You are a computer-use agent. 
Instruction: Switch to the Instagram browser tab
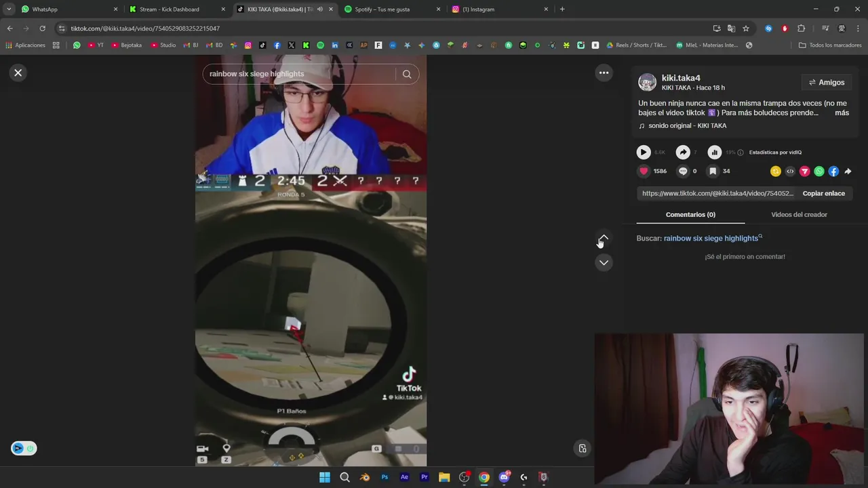[499, 9]
